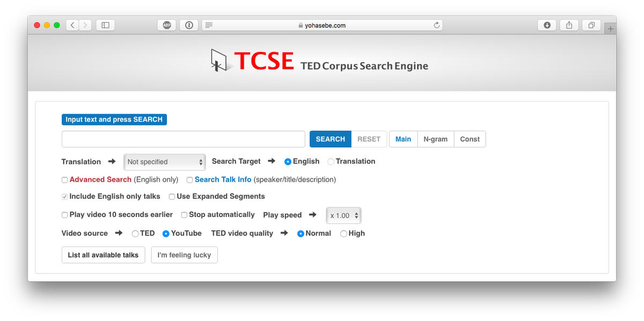
Task: Enable Play video 10 seconds earlier
Action: (x=64, y=215)
